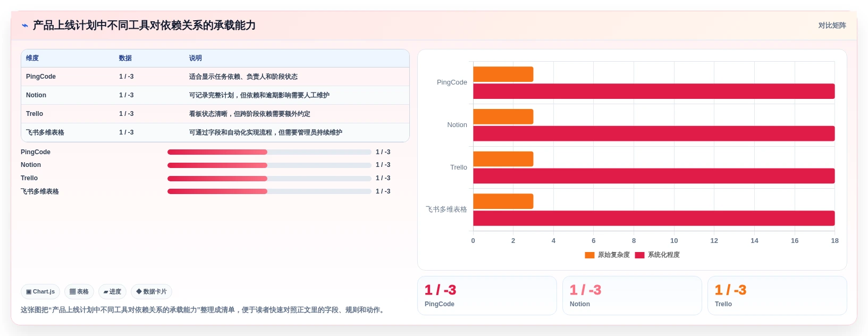Select the Notion row name in the table
Image resolution: width=868 pixels, height=336 pixels.
[x=36, y=95]
